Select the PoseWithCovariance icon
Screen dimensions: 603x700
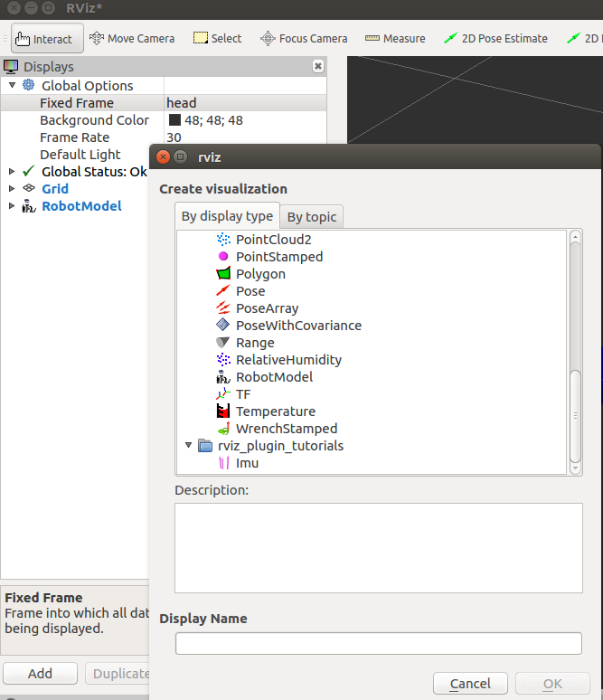(x=223, y=325)
